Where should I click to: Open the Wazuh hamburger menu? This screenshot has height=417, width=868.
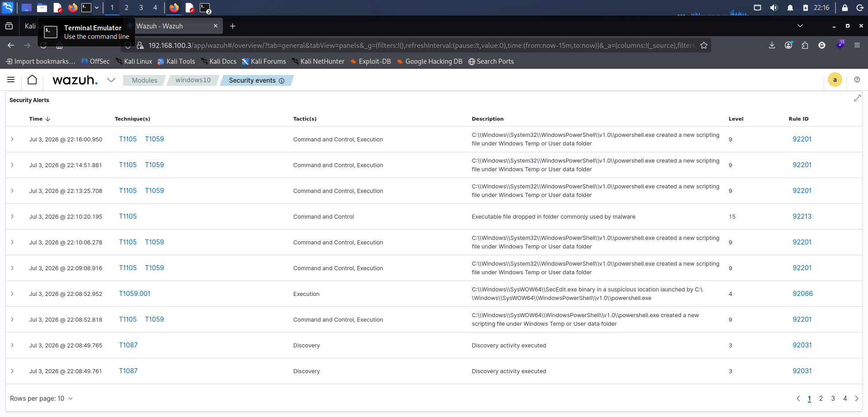[x=11, y=80]
